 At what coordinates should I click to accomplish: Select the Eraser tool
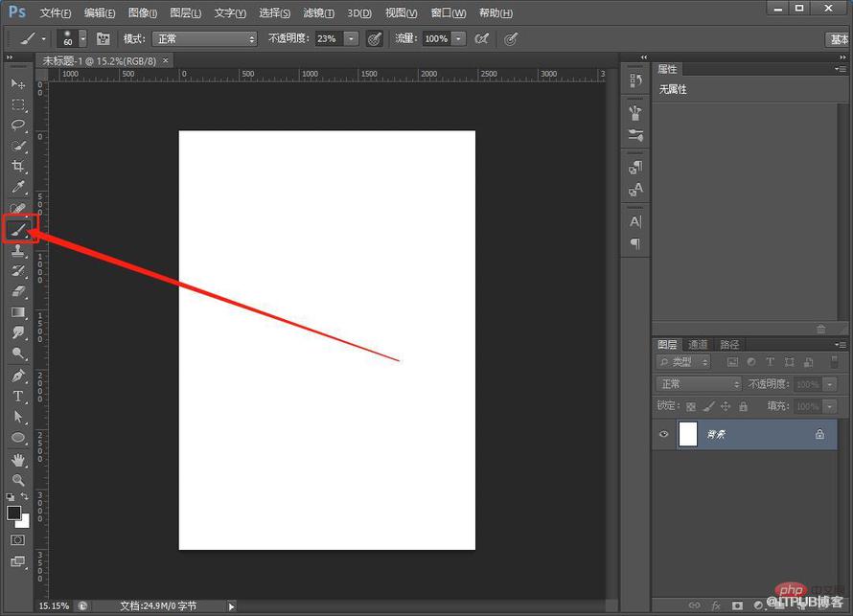[18, 291]
